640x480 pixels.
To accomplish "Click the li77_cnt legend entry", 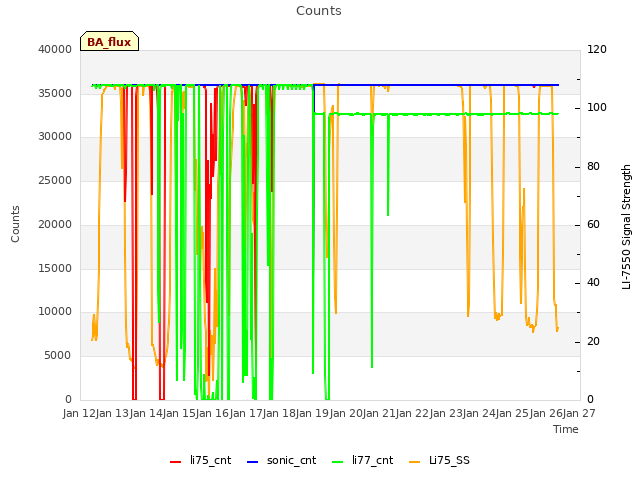I will [x=362, y=461].
